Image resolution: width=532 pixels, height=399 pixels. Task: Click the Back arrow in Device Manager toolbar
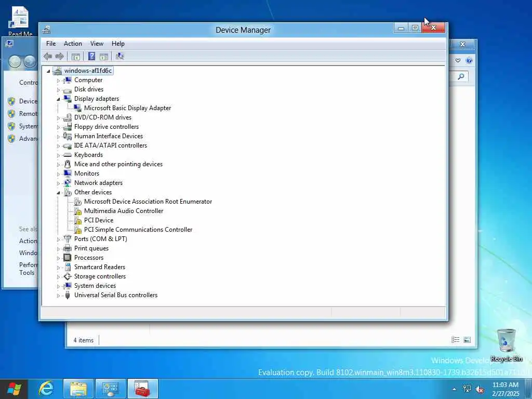point(47,56)
